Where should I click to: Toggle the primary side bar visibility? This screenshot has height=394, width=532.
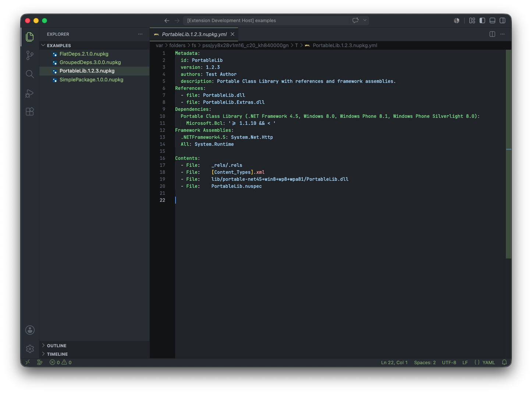point(482,21)
